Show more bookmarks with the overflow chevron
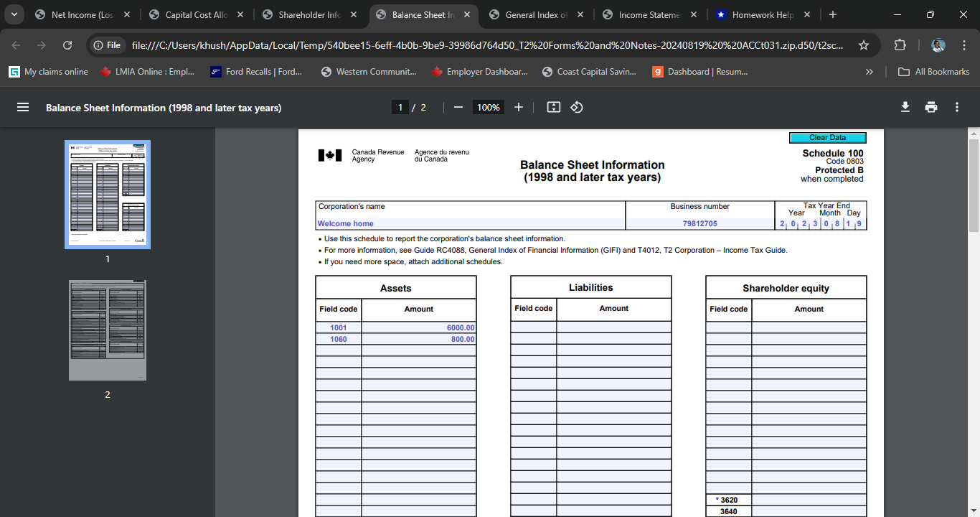The image size is (980, 517). click(x=870, y=72)
